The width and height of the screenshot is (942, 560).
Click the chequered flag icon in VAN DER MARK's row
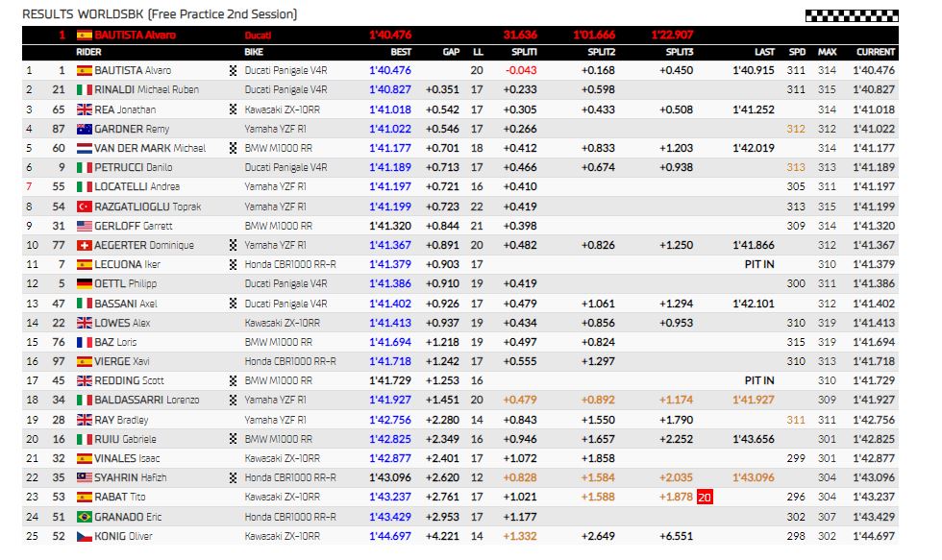[233, 148]
